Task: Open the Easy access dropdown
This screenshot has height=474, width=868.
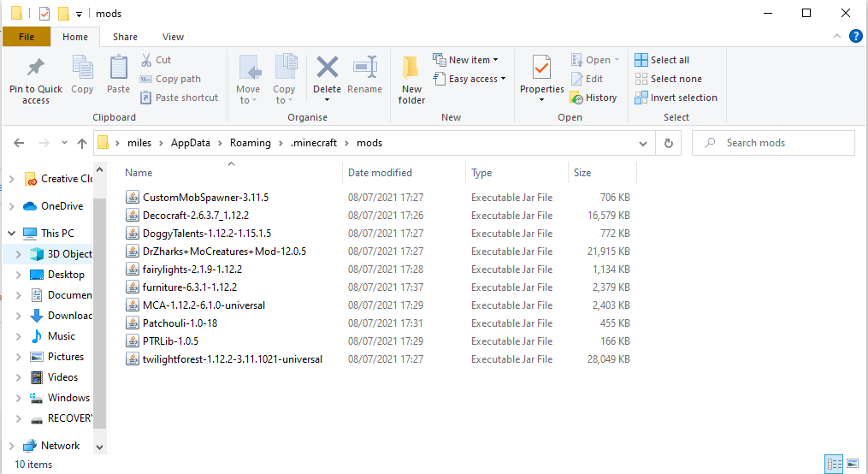Action: [x=469, y=79]
